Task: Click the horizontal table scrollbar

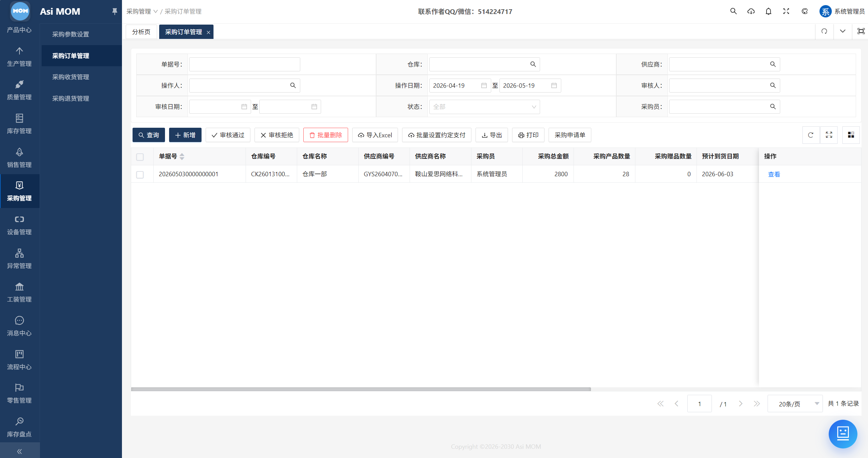Action: point(361,389)
